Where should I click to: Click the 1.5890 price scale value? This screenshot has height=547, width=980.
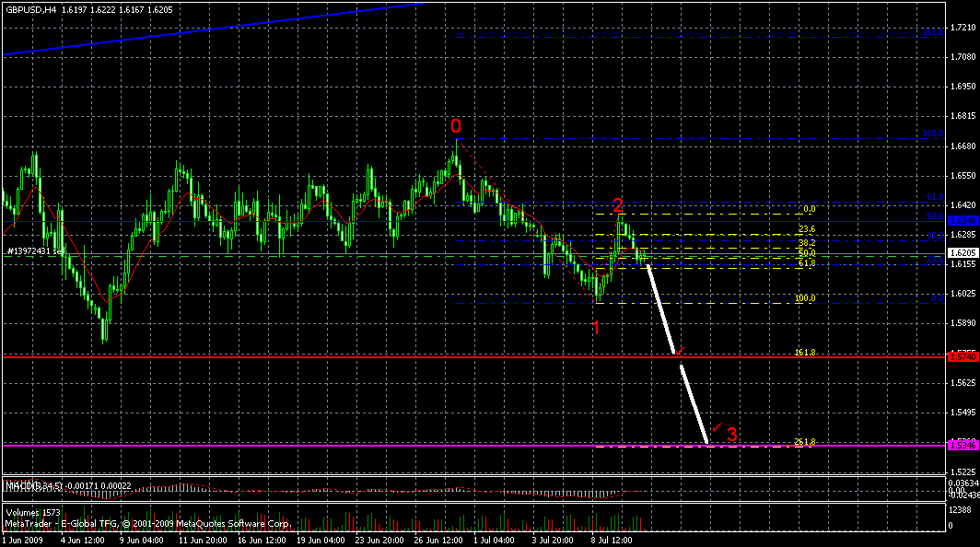[963, 323]
